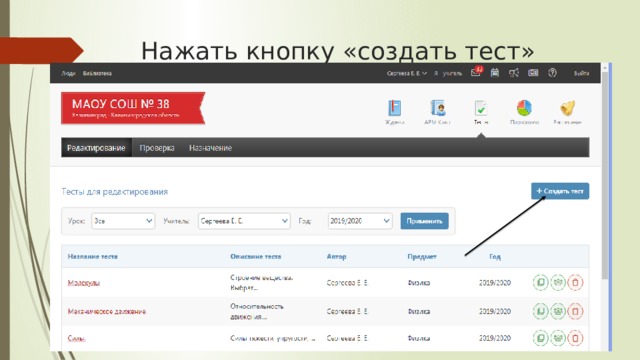Copy the Механическое движение test
The height and width of the screenshot is (360, 640).
(540, 311)
